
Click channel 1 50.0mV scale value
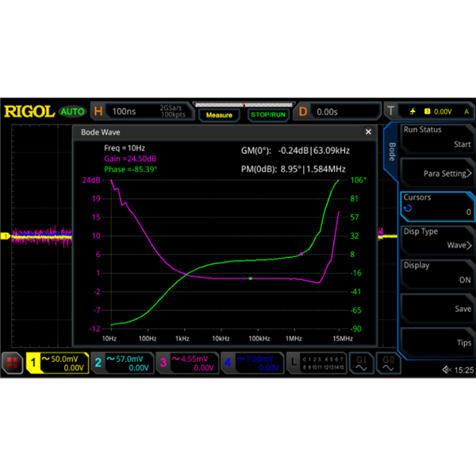pyautogui.click(x=64, y=359)
